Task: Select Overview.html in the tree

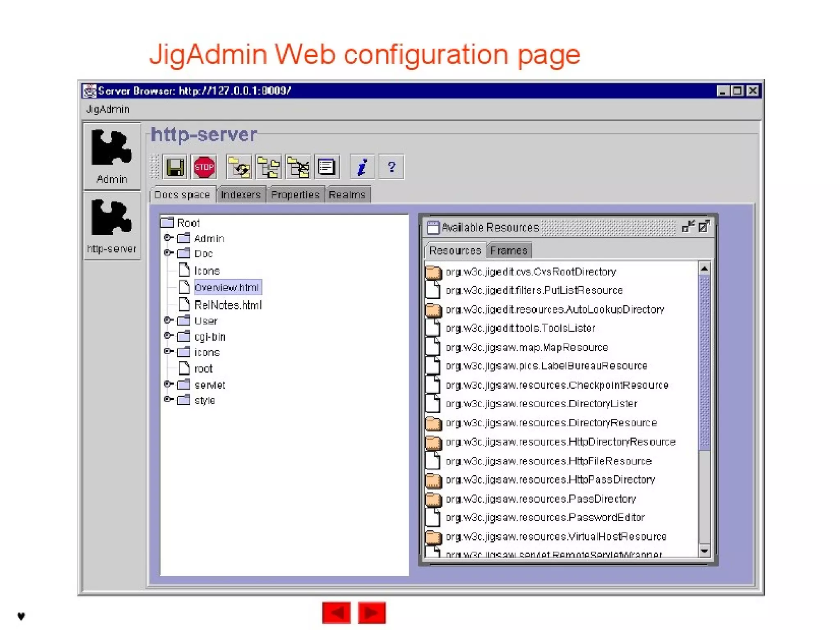Action: point(227,287)
